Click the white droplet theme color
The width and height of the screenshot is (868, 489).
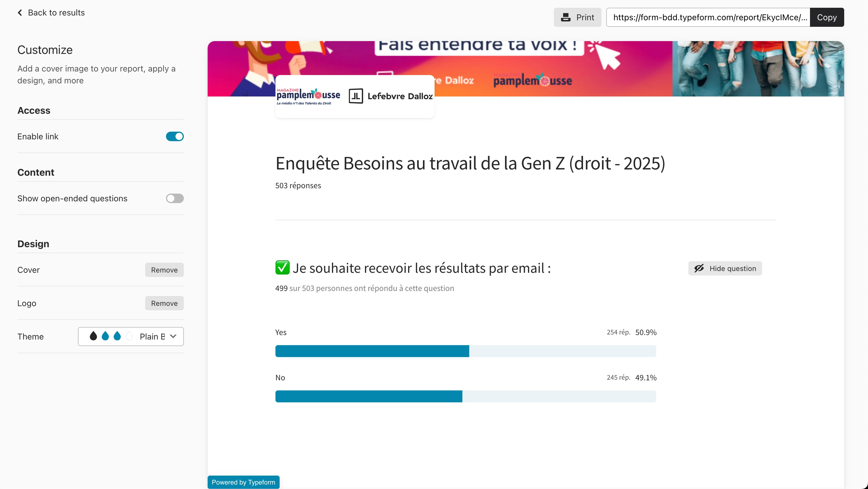(x=129, y=336)
